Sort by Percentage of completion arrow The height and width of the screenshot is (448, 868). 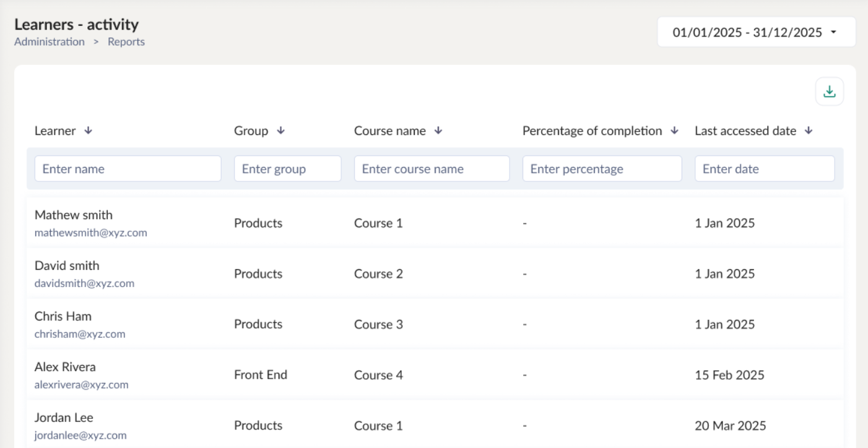[675, 131]
